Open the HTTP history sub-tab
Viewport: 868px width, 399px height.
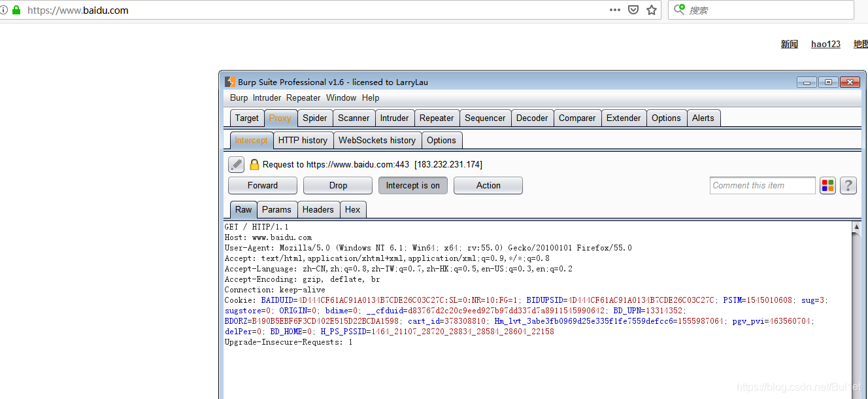(303, 141)
